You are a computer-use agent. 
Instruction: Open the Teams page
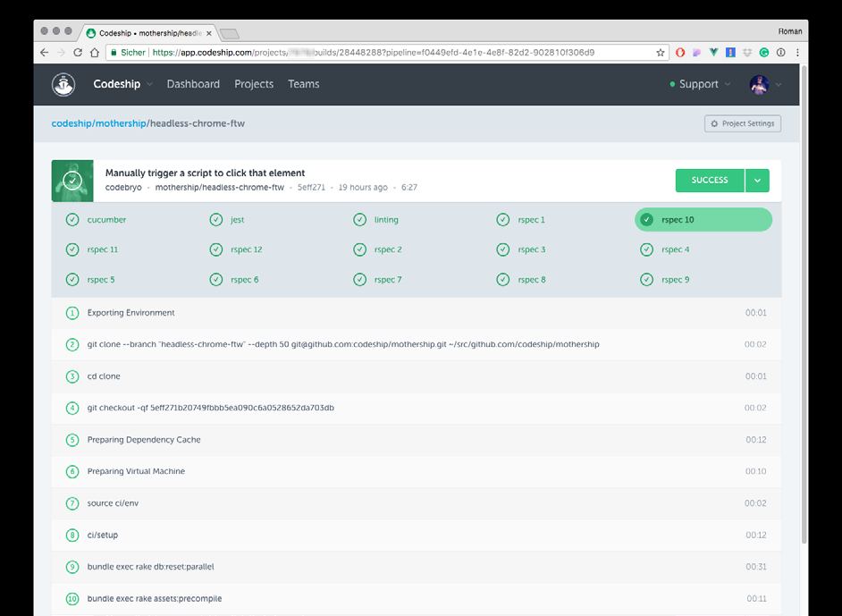(x=303, y=84)
